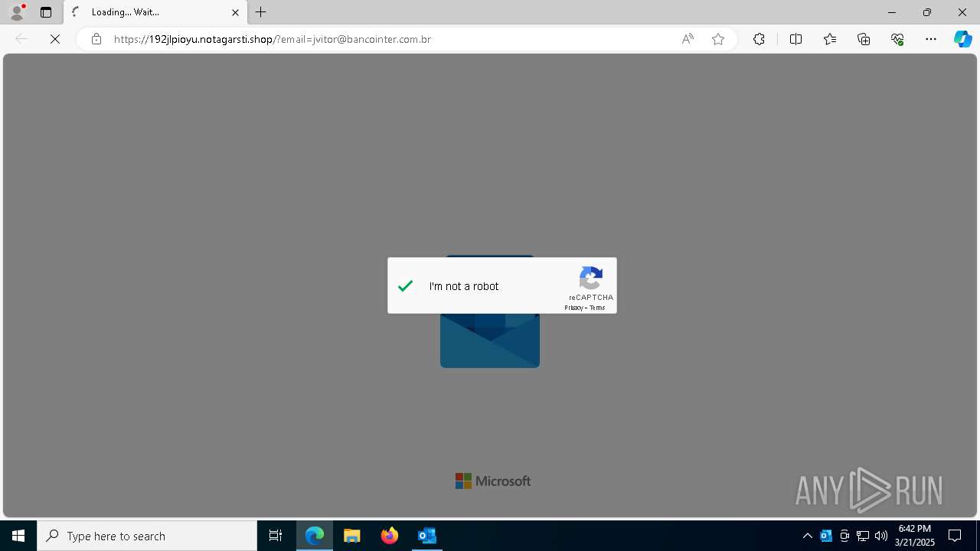This screenshot has height=551, width=980.
Task: Toggle the Split screen icon
Action: [x=795, y=39]
